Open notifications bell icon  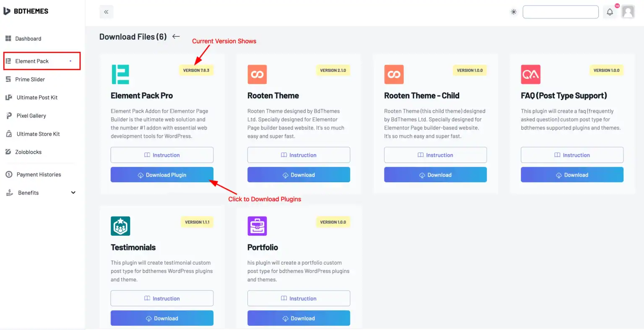coord(610,12)
